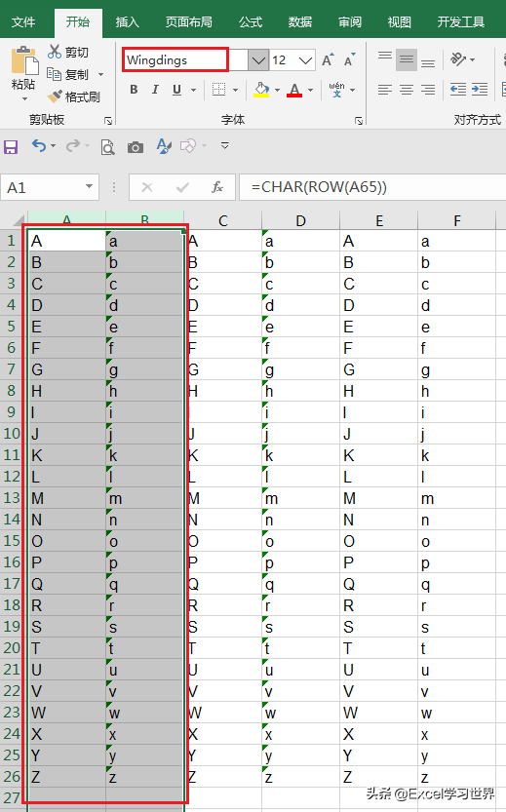Click the Name Box showing A1
This screenshot has height=812, width=506.
(43, 187)
